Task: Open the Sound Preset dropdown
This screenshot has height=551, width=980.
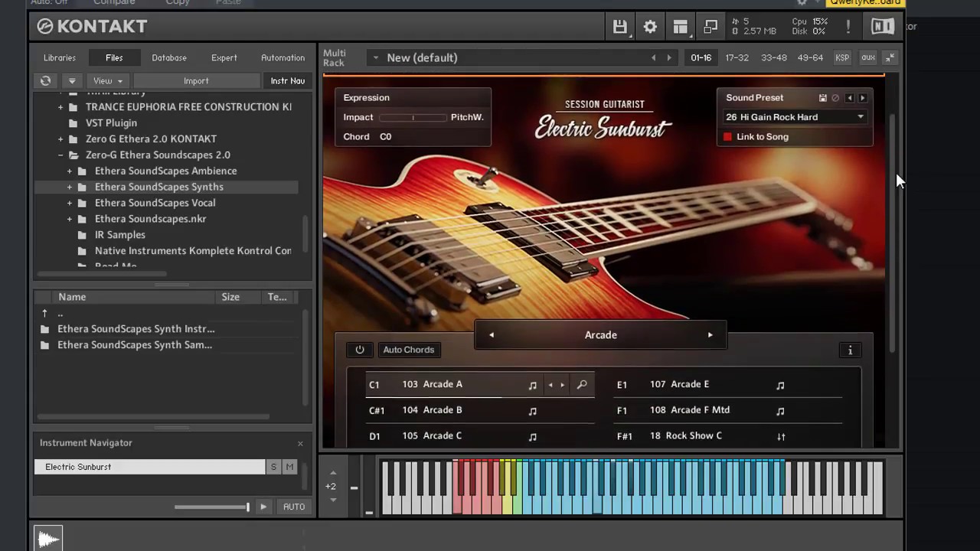Action: [x=795, y=117]
